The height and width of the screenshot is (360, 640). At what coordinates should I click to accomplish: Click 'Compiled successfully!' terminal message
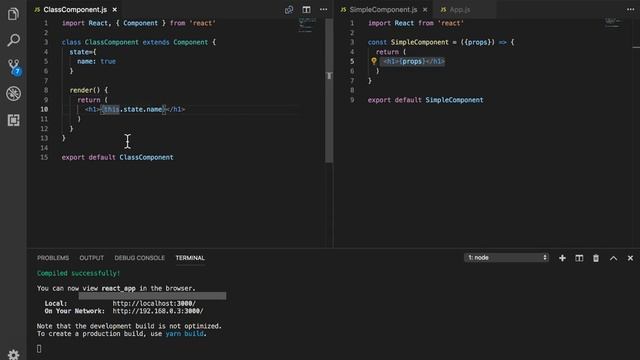click(78, 273)
